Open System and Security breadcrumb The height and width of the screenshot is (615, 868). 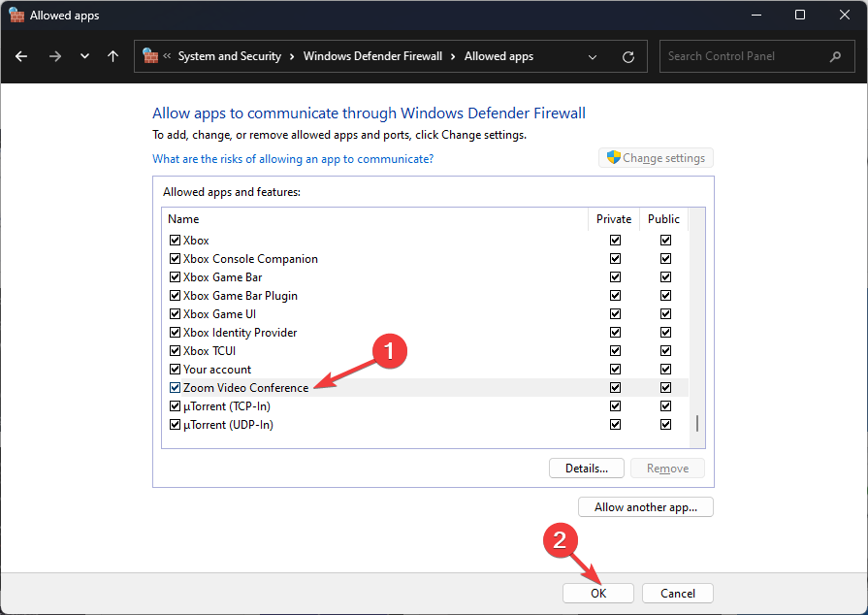pyautogui.click(x=230, y=56)
